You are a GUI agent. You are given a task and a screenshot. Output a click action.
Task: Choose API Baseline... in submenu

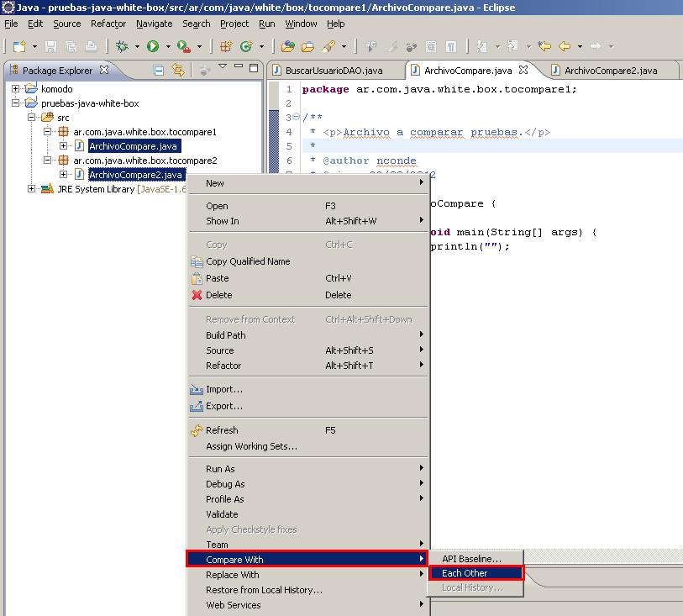476,559
